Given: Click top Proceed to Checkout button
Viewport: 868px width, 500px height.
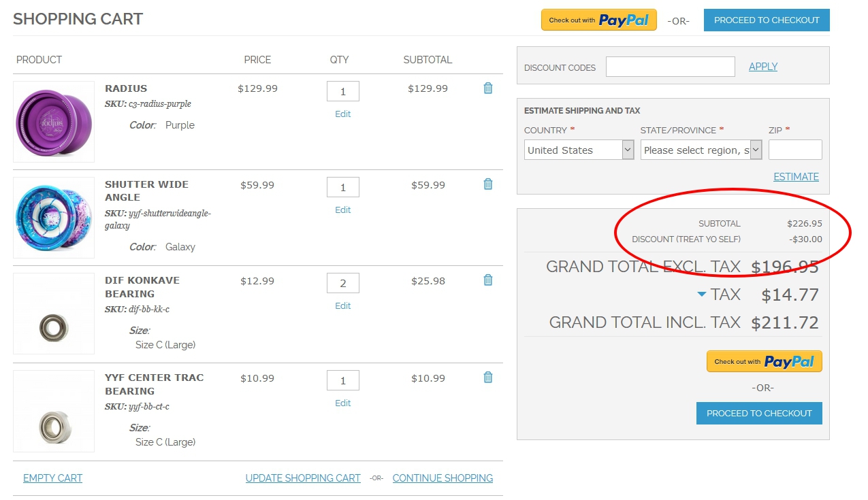Looking at the screenshot, I should tap(767, 20).
